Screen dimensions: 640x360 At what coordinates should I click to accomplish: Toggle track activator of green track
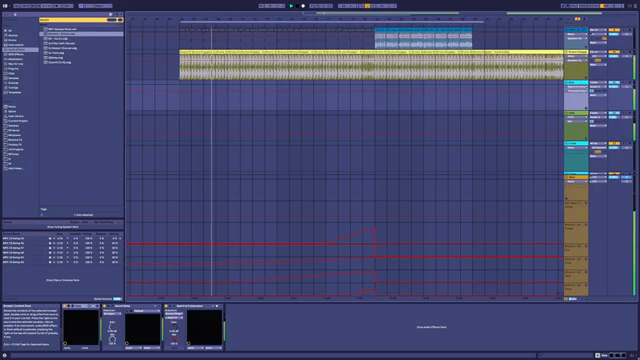(x=614, y=113)
